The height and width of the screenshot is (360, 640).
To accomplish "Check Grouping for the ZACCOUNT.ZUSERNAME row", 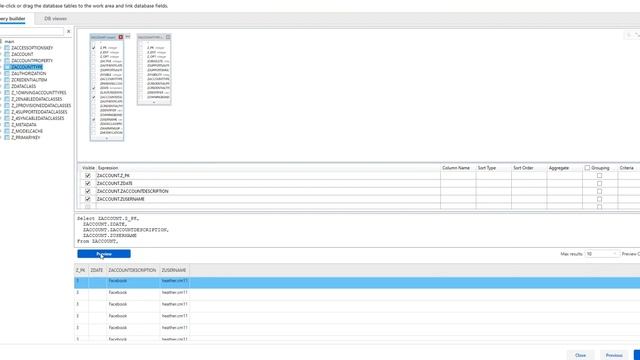I will [x=600, y=199].
